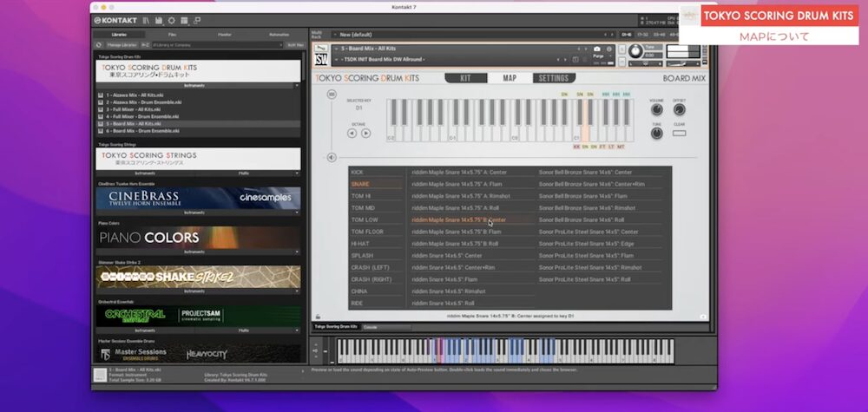
Task: Select the HI-HAT category
Action: (377, 244)
